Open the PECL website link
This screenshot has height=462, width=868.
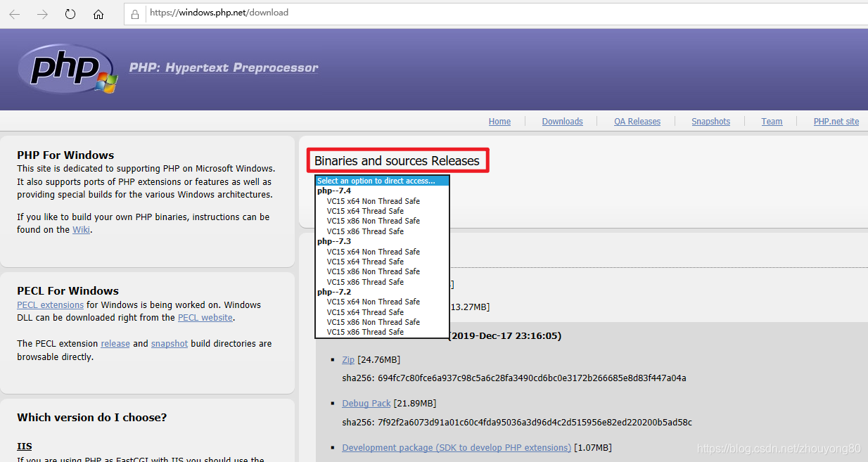coord(205,318)
